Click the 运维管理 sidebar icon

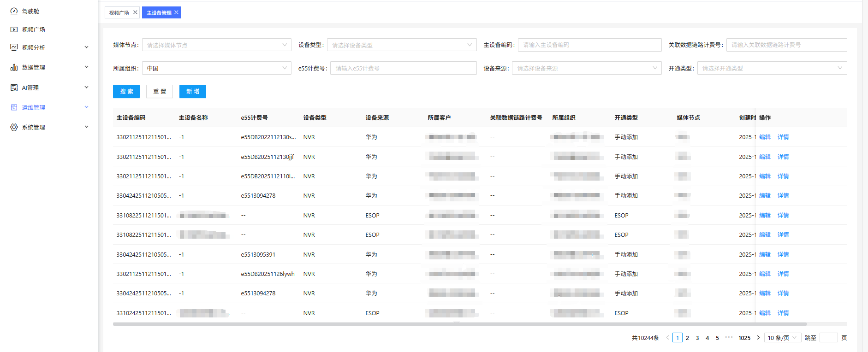point(14,107)
